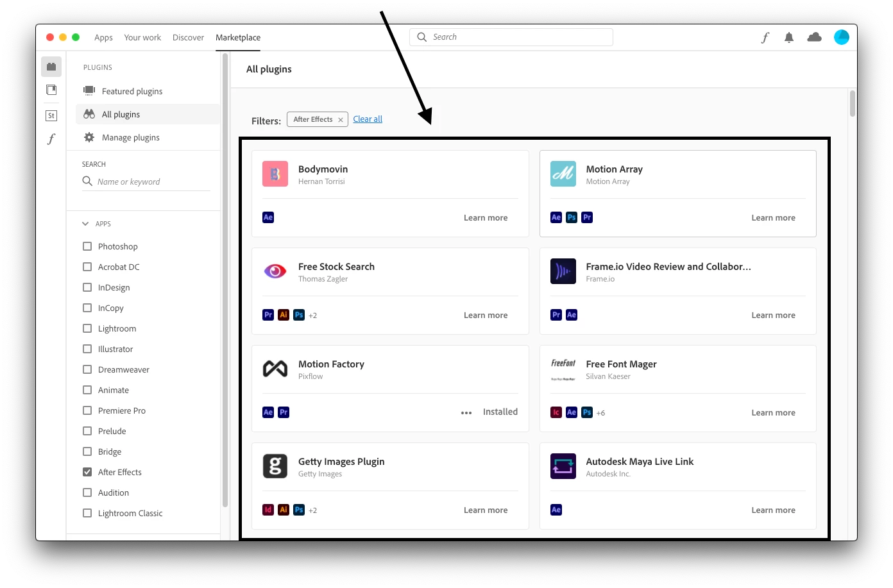The image size is (893, 588).
Task: Switch to the Discover tab
Action: coord(188,38)
